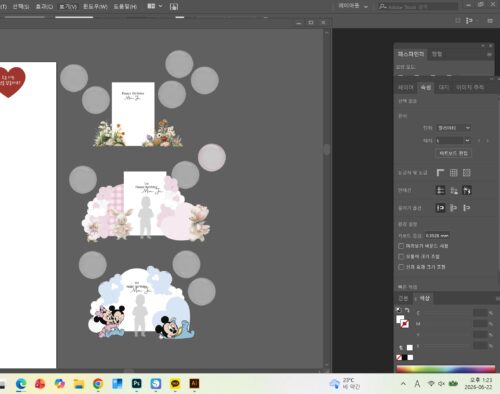Viewport: 500px width, 394px height.
Task: Pick a color from the spectrum bar
Action: (446, 369)
